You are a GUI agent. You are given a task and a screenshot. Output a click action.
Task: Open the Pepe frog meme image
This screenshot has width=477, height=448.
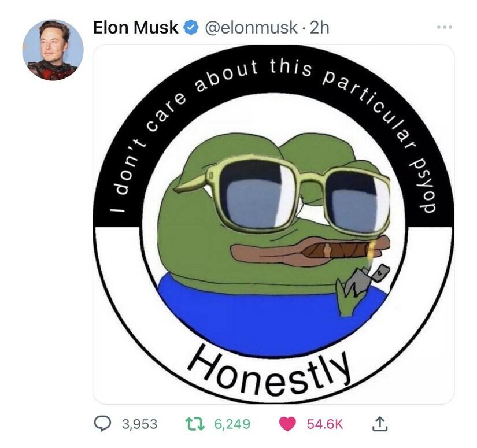(x=273, y=224)
